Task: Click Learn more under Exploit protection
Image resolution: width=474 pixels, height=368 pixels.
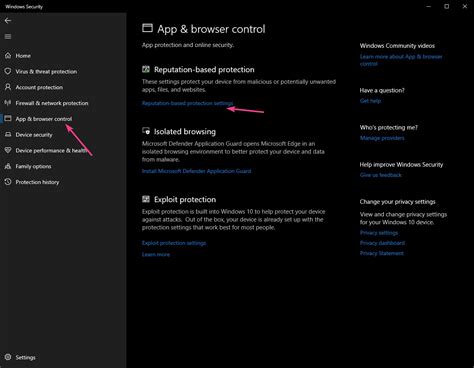Action: pyautogui.click(x=156, y=254)
